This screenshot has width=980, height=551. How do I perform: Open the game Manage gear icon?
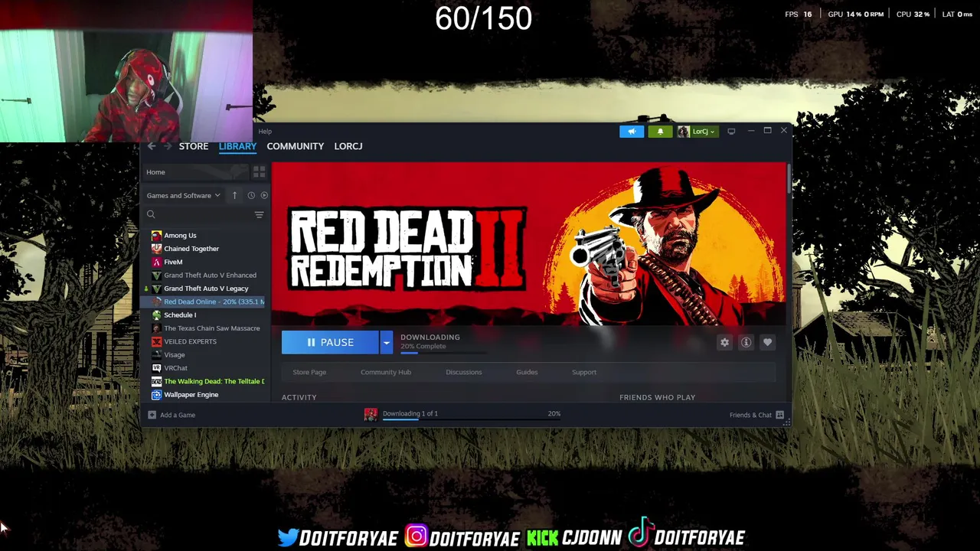tap(724, 343)
